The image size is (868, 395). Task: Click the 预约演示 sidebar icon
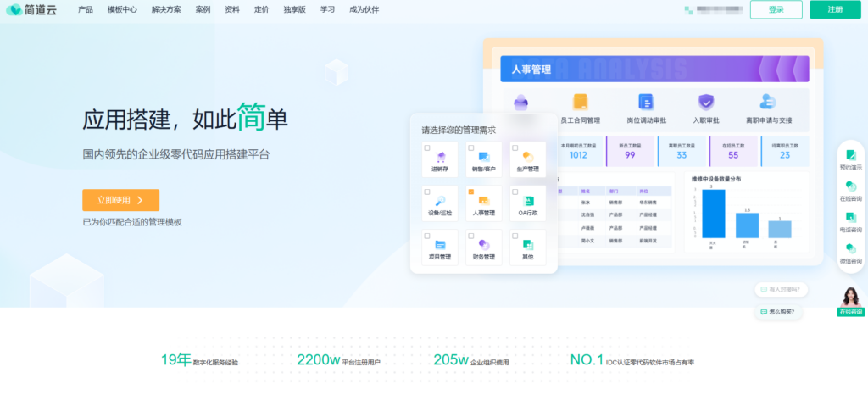click(851, 155)
